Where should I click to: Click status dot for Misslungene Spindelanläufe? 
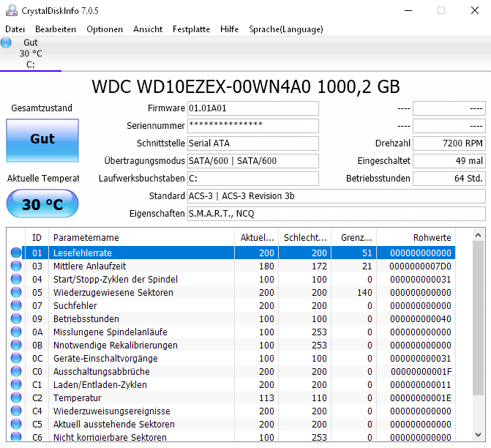tap(16, 332)
